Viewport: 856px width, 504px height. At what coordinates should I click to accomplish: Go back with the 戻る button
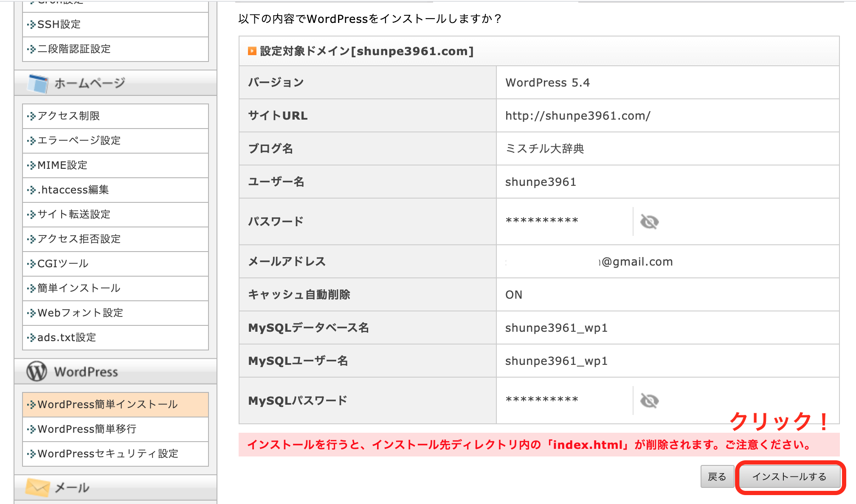[x=717, y=477]
